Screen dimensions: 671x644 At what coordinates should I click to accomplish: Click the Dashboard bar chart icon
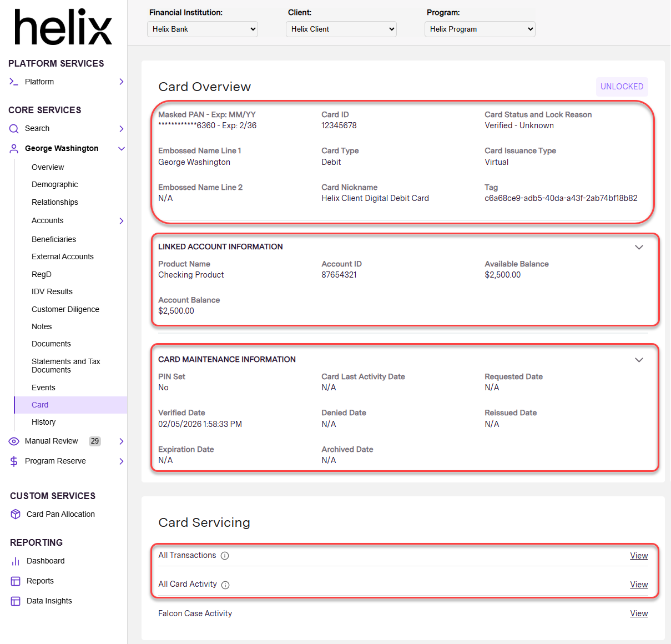(16, 561)
